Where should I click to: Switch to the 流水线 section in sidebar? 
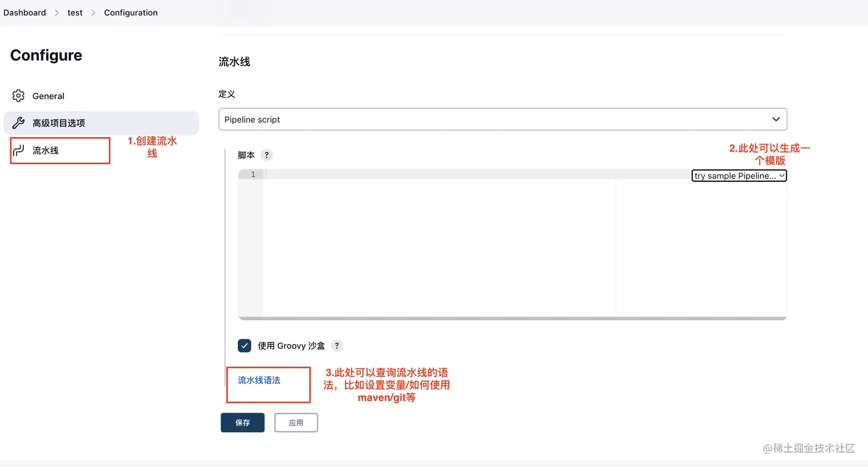point(46,150)
